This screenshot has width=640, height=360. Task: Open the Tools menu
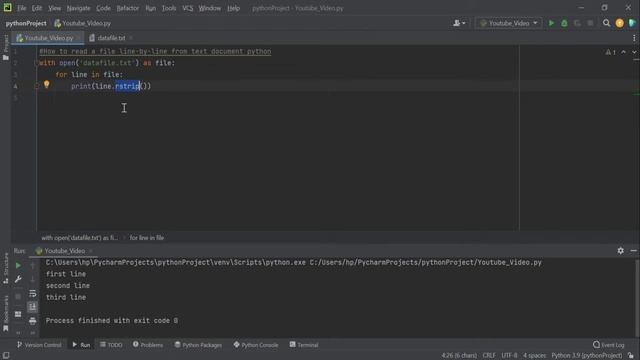pyautogui.click(x=169, y=8)
